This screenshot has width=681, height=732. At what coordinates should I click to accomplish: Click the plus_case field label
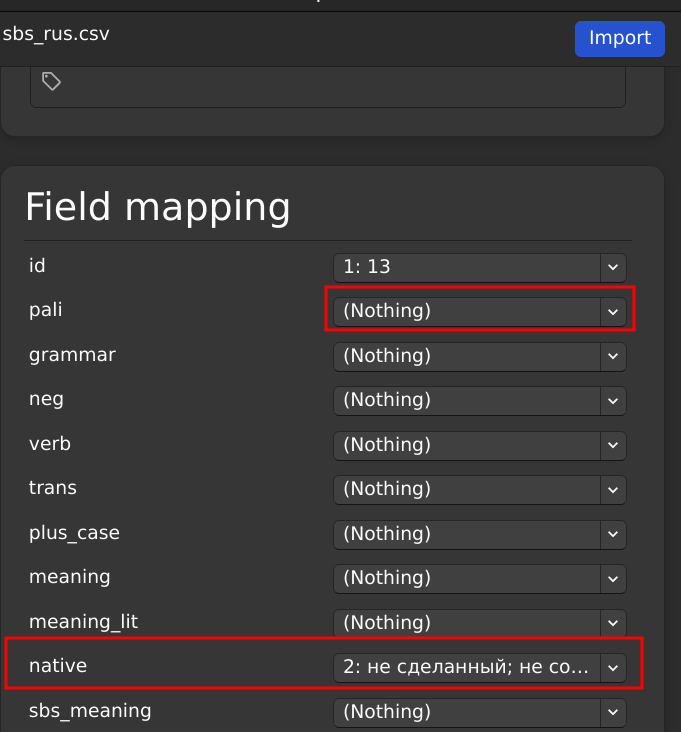(x=74, y=533)
